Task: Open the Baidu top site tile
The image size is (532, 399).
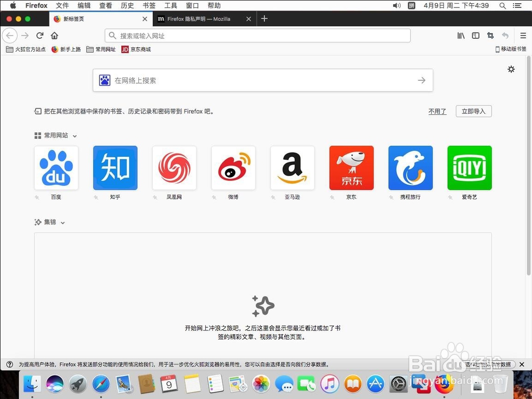Action: (x=56, y=168)
